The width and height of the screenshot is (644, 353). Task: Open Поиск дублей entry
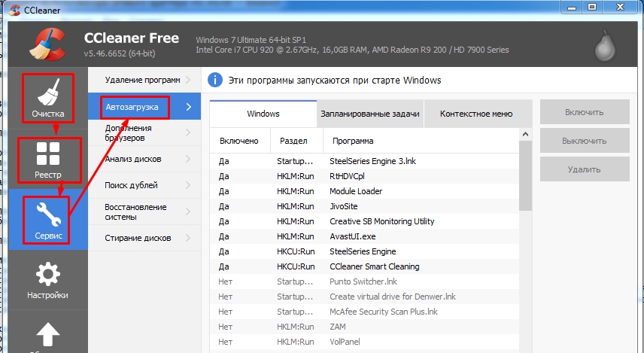point(144,185)
